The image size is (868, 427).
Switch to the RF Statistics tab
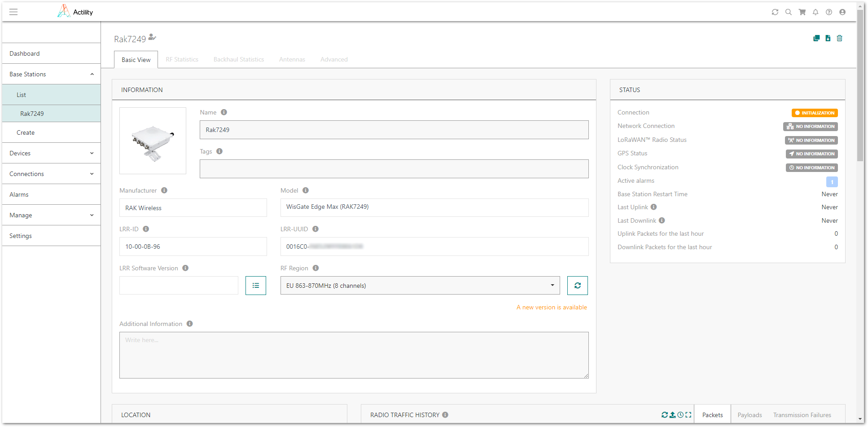[182, 59]
